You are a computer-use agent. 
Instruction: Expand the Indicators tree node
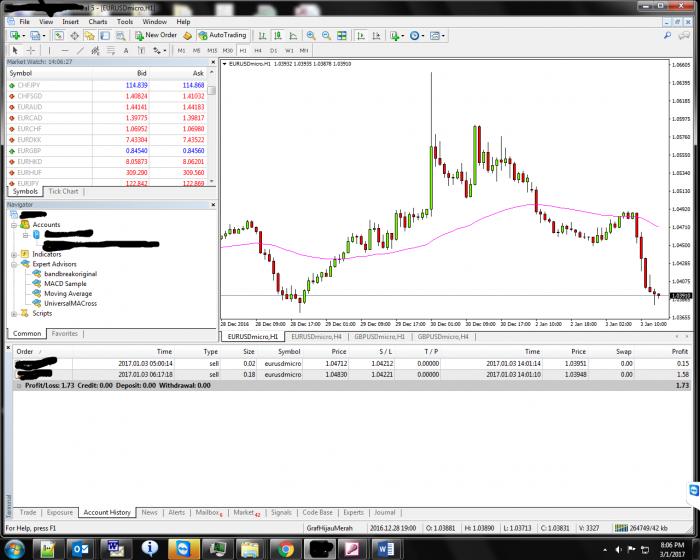coord(14,254)
